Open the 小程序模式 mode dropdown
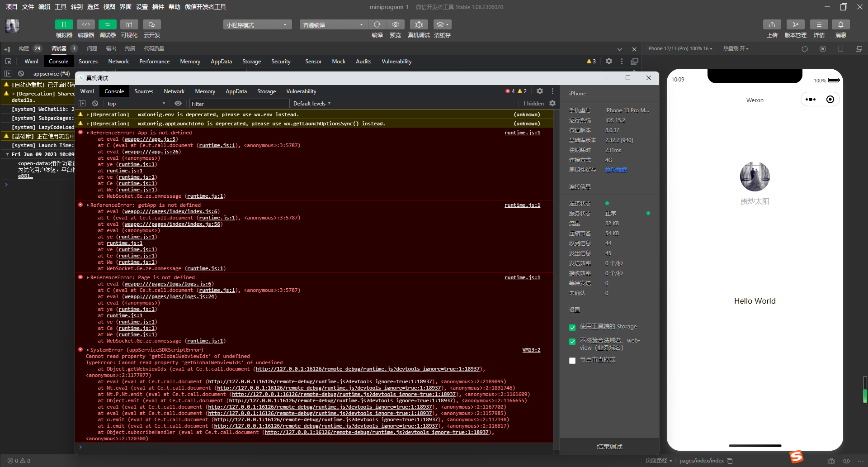The width and height of the screenshot is (868, 467). pyautogui.click(x=258, y=25)
